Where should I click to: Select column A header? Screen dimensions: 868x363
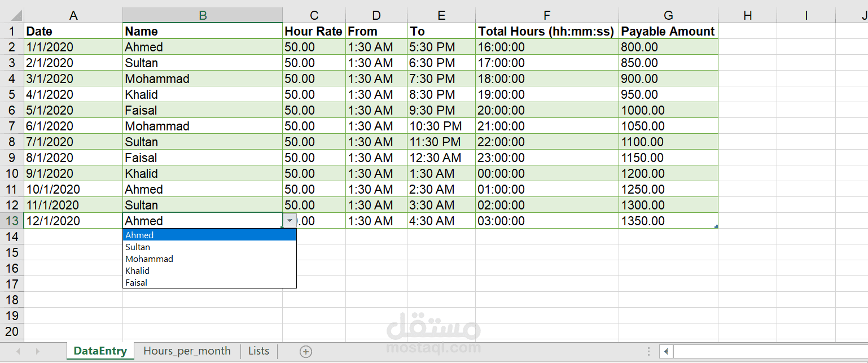click(73, 16)
